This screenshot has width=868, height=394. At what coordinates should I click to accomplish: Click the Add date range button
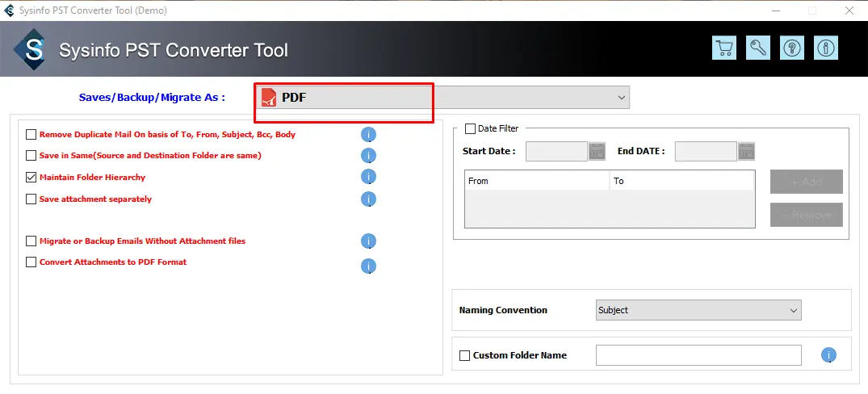(x=807, y=182)
